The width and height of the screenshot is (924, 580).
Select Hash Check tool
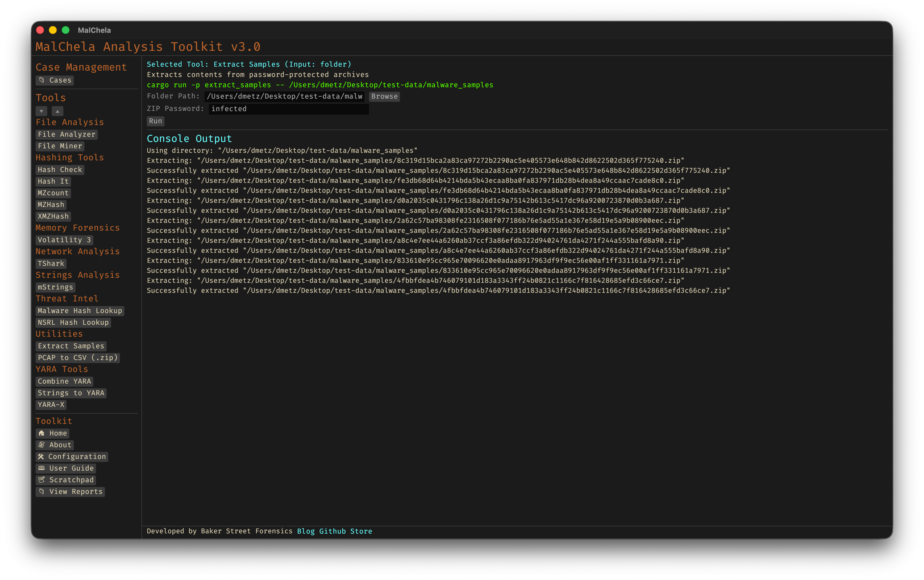pos(60,169)
